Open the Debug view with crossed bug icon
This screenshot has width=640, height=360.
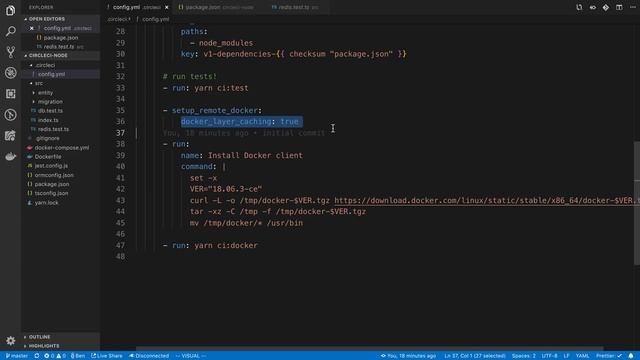pos(10,73)
